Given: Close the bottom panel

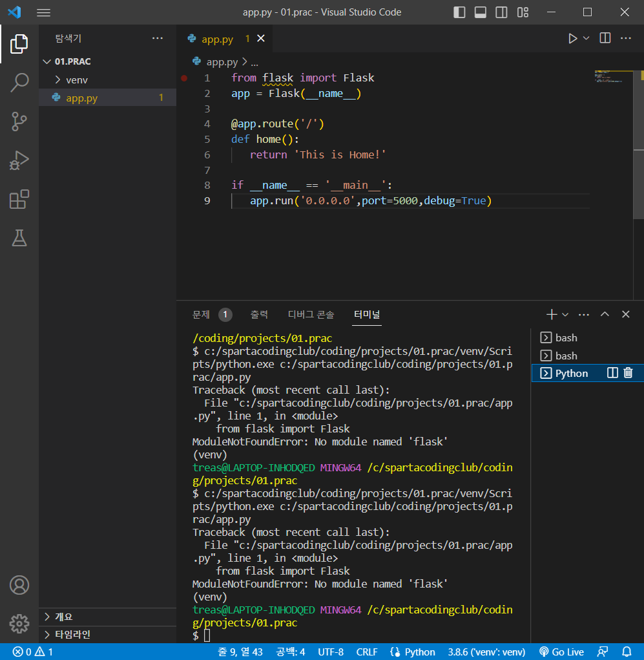Looking at the screenshot, I should 625,314.
